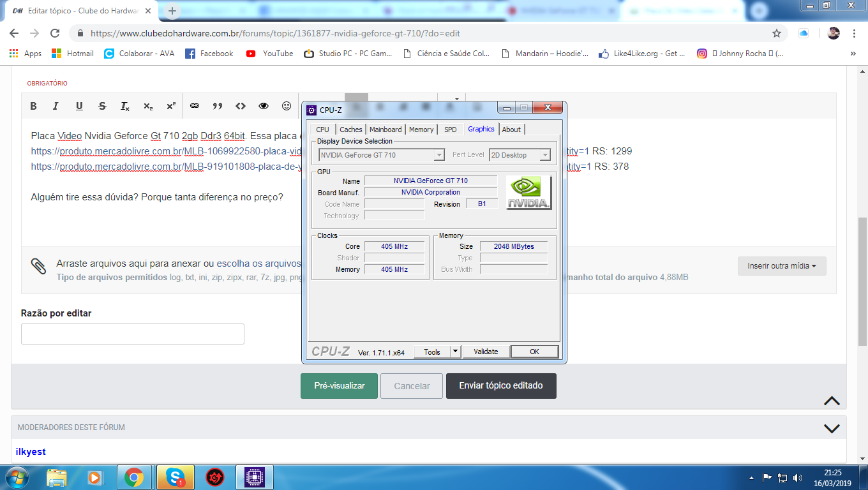Click the spoiler eye icon
Viewport: 868px width, 490px height.
pyautogui.click(x=264, y=106)
